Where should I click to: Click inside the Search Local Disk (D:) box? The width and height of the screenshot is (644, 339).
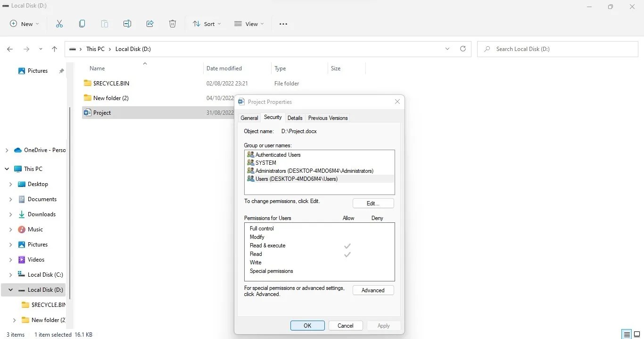[542, 49]
